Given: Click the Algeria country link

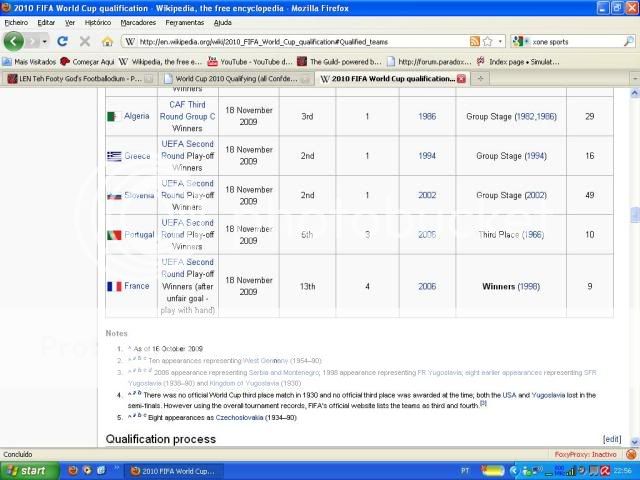Looking at the screenshot, I should tap(137, 117).
